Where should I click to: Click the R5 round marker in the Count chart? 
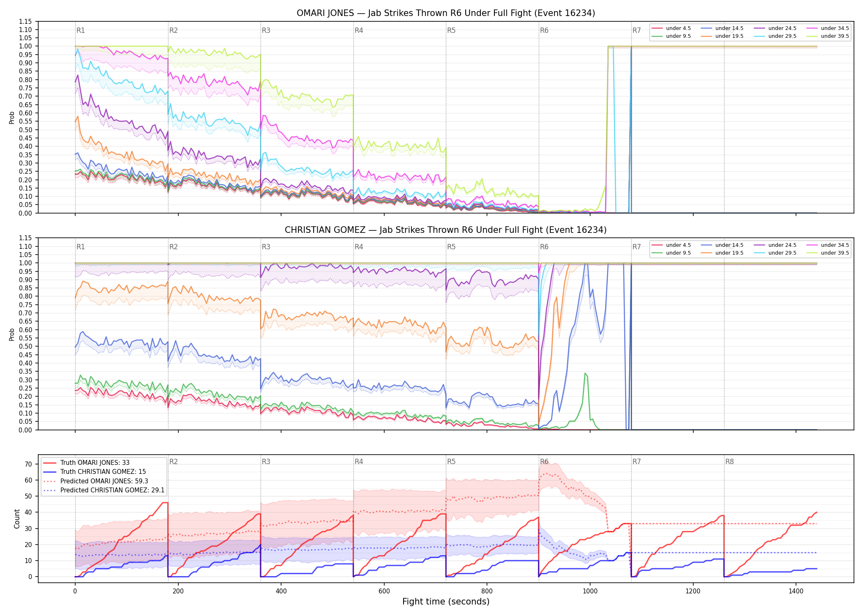(451, 462)
